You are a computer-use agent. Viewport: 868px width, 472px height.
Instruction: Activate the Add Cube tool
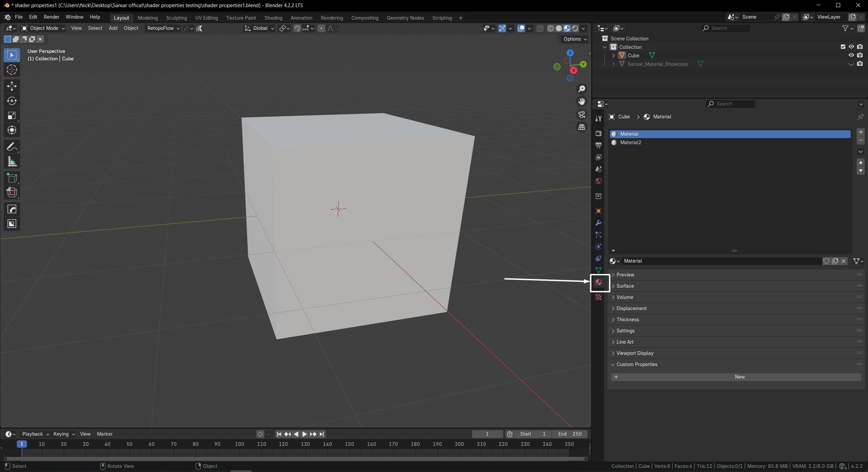click(12, 178)
